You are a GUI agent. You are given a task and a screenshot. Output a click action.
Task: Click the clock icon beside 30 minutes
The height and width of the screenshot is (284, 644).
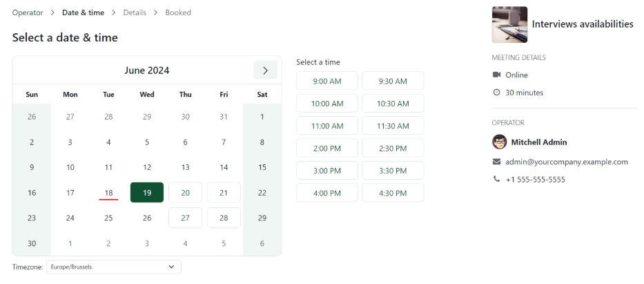click(x=496, y=93)
